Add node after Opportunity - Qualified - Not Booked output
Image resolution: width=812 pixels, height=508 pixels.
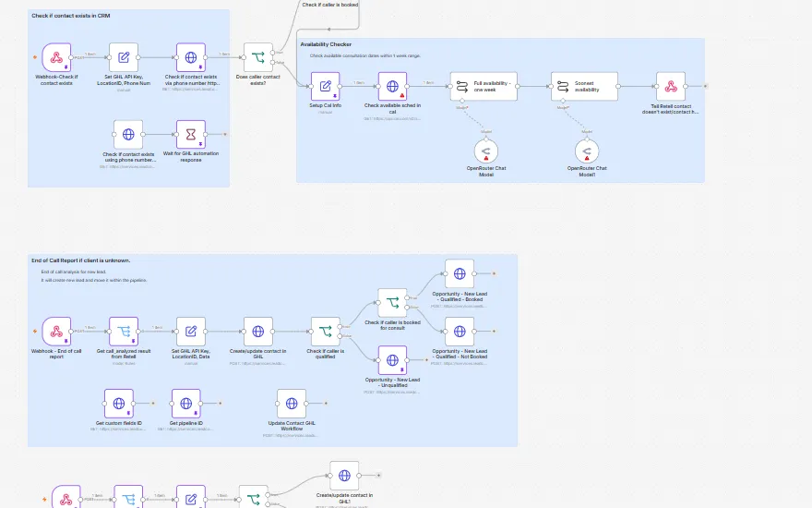pos(494,332)
